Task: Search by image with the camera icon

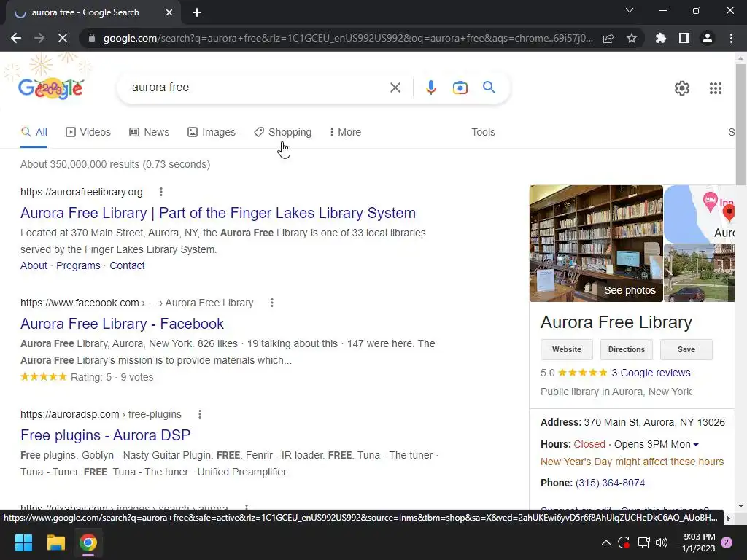Action: click(460, 87)
